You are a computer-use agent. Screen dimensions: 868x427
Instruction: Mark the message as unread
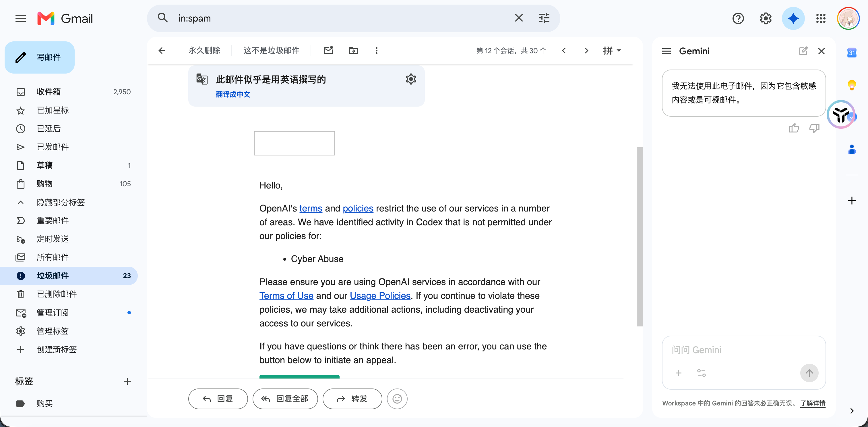(328, 51)
